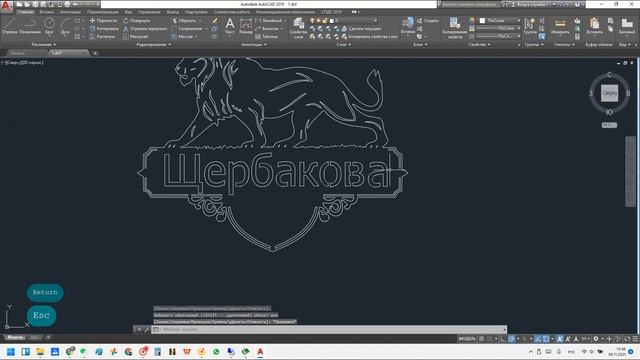Image resolution: width=640 pixels, height=360 pixels.
Task: Expand the Свойства panel dropdown
Action: (479, 44)
